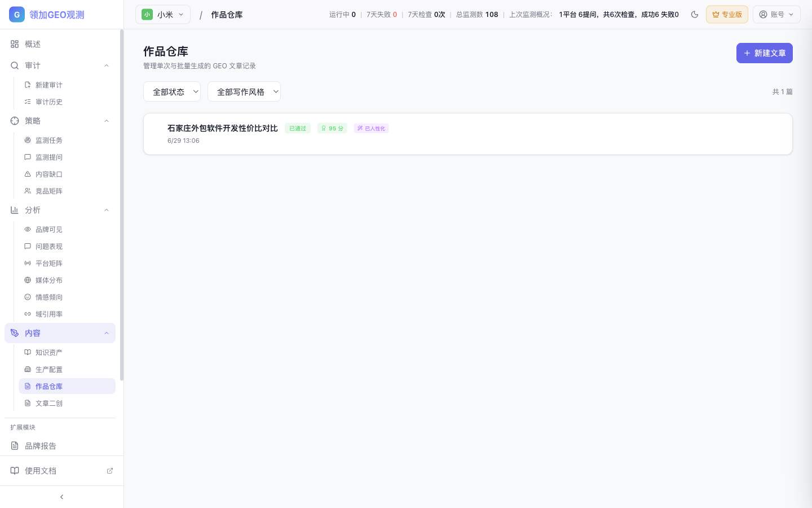Collapse the 分析 section chevron

tap(107, 210)
